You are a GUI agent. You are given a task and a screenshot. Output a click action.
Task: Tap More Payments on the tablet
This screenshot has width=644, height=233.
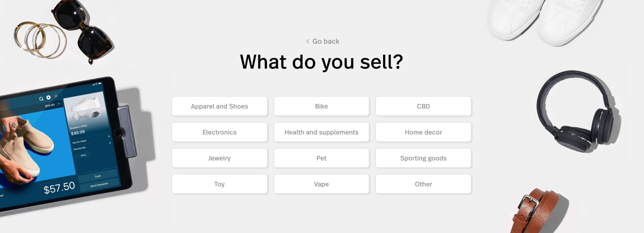tap(99, 185)
